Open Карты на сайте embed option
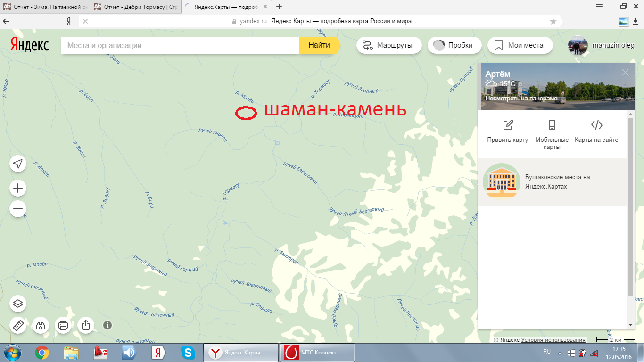 tap(596, 131)
